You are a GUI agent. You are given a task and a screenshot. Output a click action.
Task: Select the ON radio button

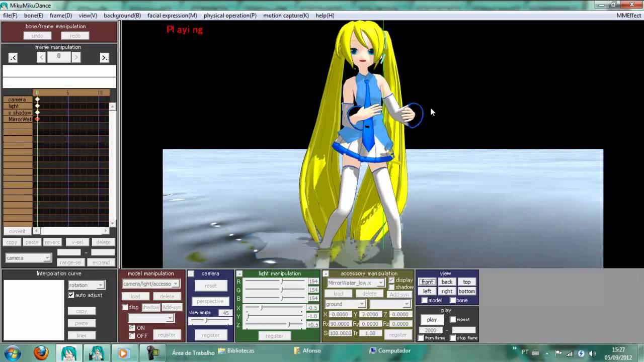tap(132, 328)
